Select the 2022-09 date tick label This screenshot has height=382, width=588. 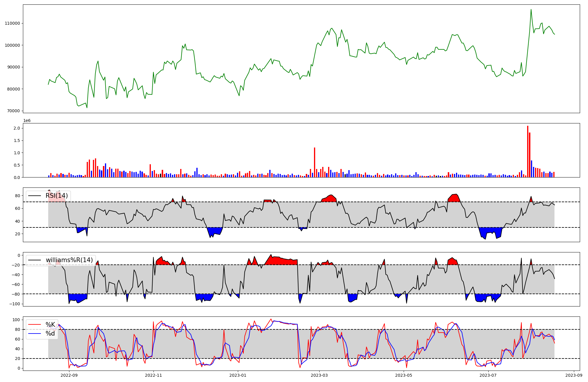[69, 375]
